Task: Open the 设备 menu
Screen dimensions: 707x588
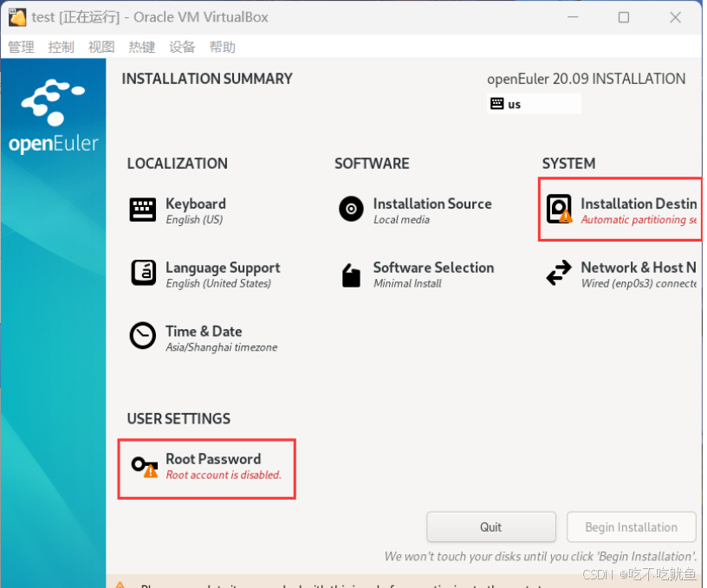Action: (x=182, y=47)
